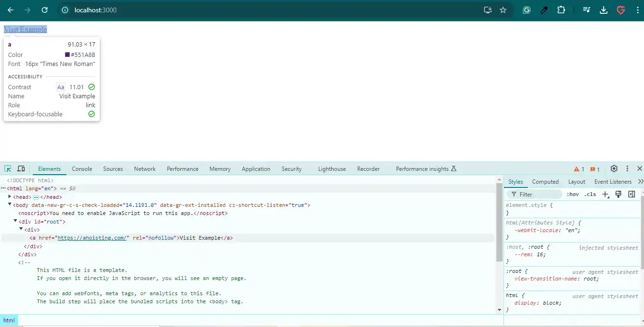Toggle the device toolbar icon
Viewport: 644px width, 327px height.
(21, 169)
